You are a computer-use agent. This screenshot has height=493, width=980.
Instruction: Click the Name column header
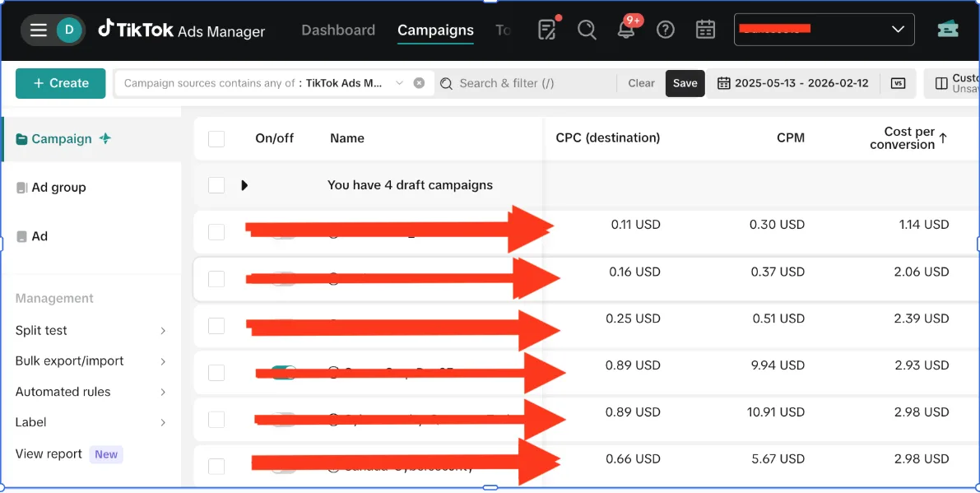click(347, 139)
